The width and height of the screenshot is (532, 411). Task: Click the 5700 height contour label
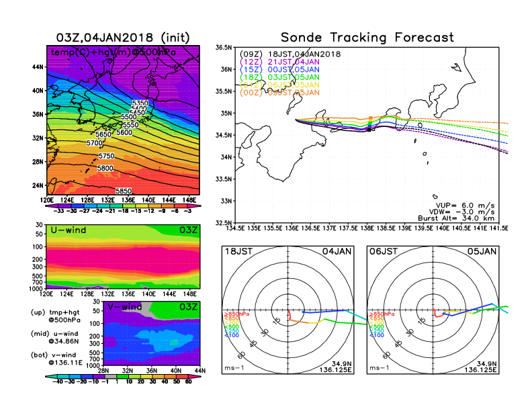point(95,143)
